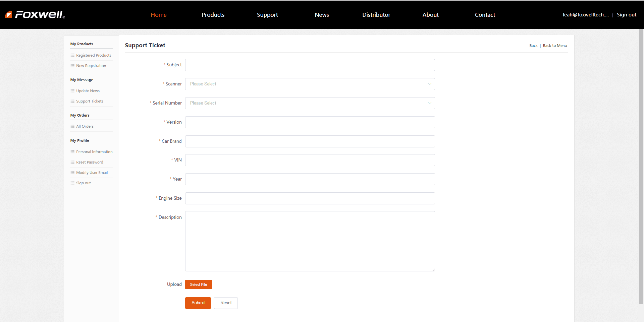
Task: Click the Foxwell logo
Action: (35, 14)
